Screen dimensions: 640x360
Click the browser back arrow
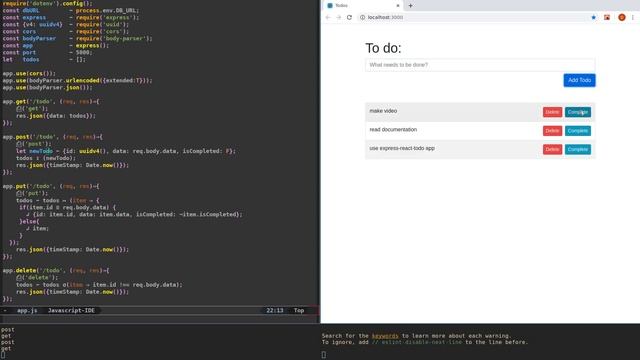328,17
